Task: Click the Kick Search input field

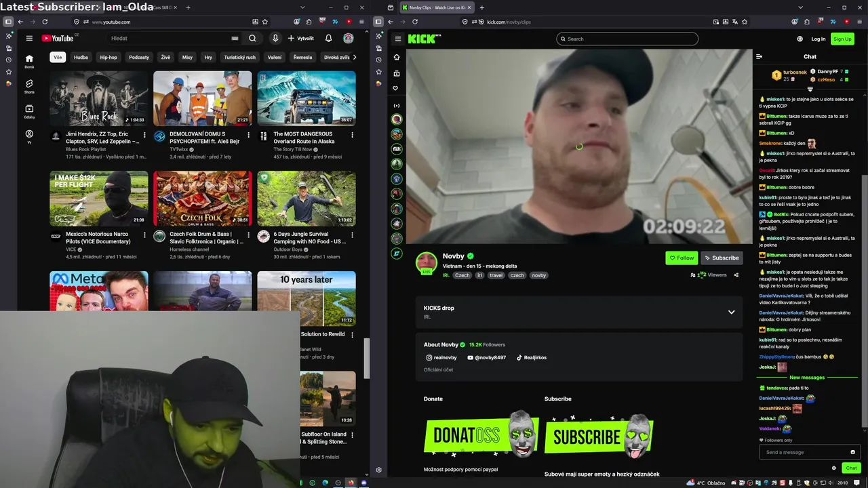Action: point(627,39)
